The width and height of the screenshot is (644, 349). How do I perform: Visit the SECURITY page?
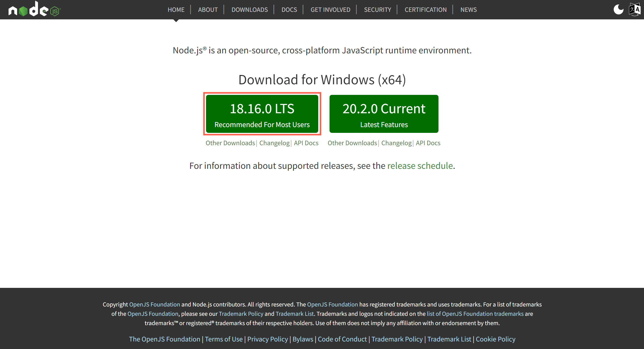pos(377,10)
